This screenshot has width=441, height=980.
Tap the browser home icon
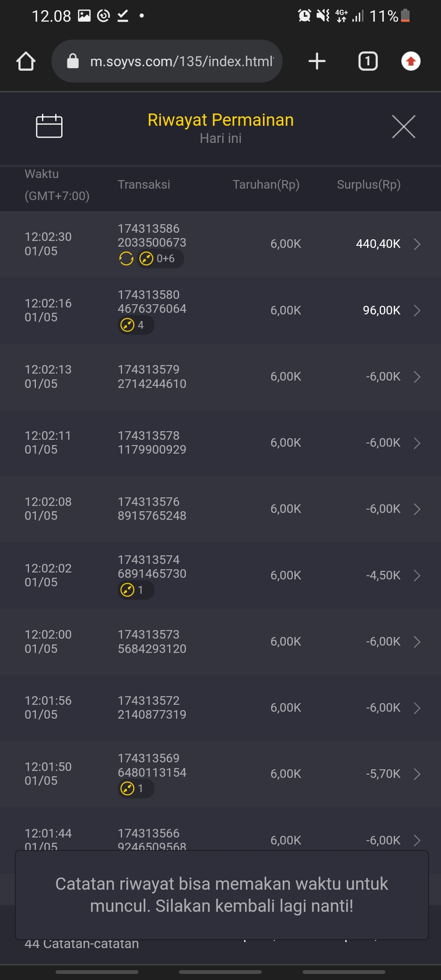click(26, 61)
